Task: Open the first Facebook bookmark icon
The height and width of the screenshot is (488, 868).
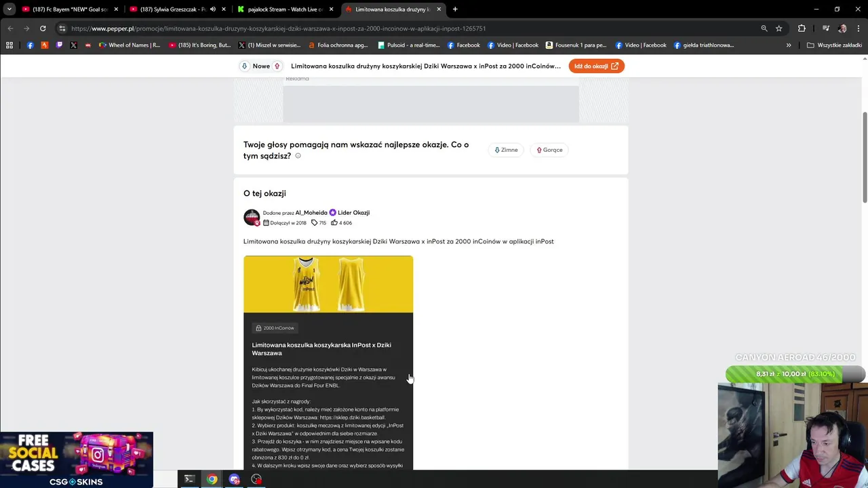Action: [30, 45]
